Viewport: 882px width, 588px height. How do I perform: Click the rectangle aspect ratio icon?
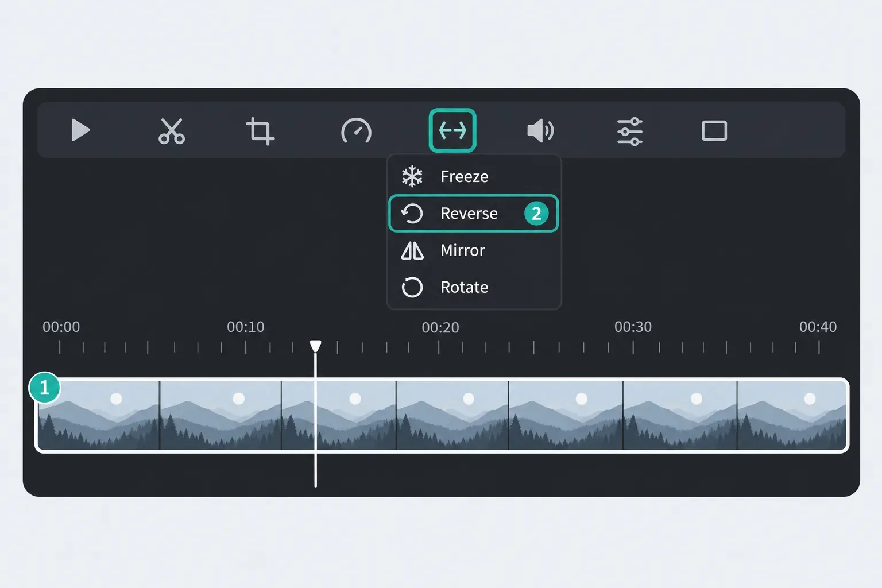[714, 131]
